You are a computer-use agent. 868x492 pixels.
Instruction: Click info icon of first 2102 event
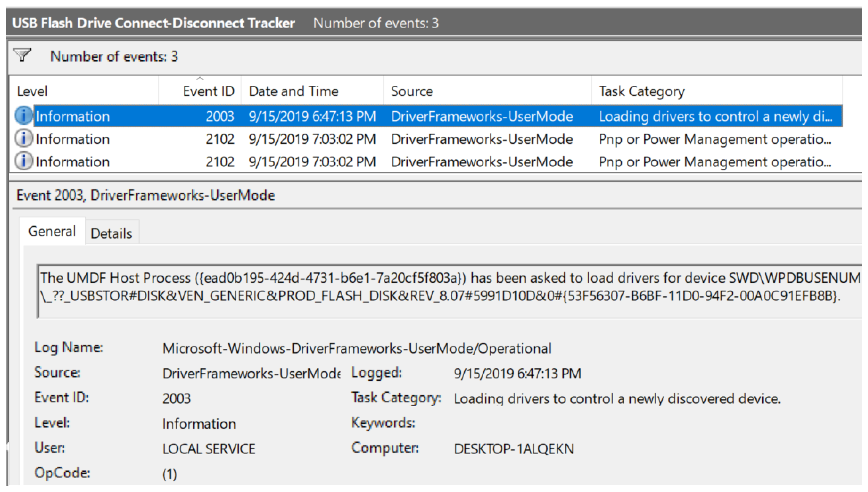pyautogui.click(x=23, y=138)
